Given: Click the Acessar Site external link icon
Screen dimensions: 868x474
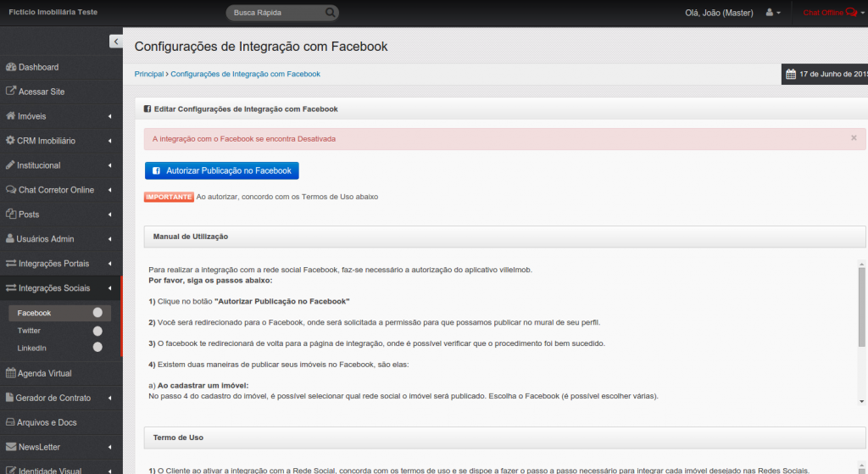Looking at the screenshot, I should (x=11, y=91).
